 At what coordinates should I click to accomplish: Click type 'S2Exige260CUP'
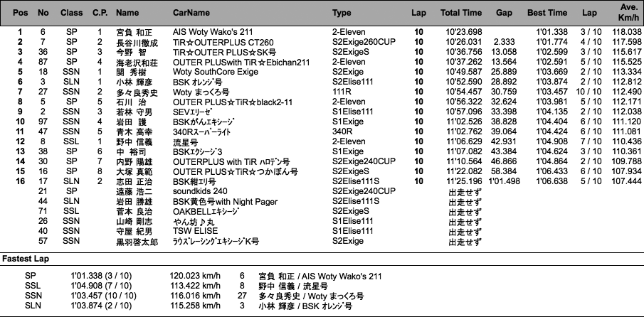(x=364, y=42)
